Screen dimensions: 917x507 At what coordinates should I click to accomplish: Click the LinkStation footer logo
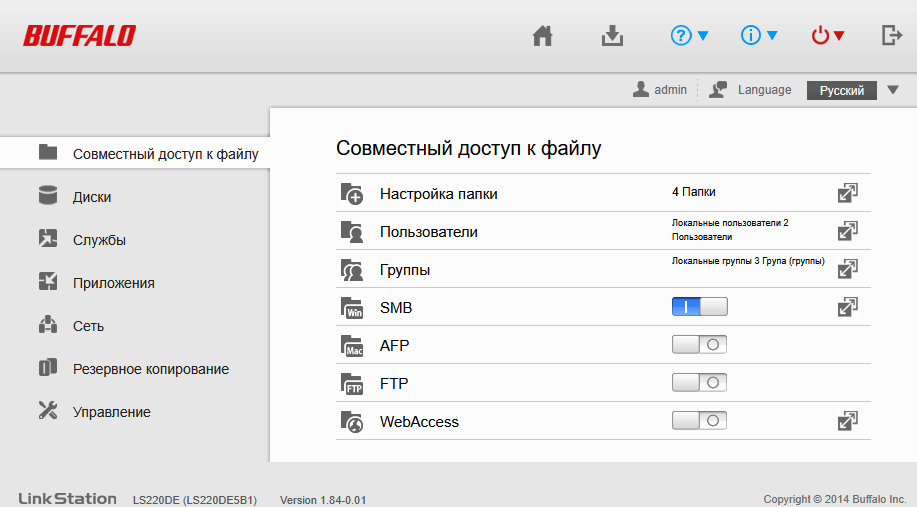(x=67, y=499)
